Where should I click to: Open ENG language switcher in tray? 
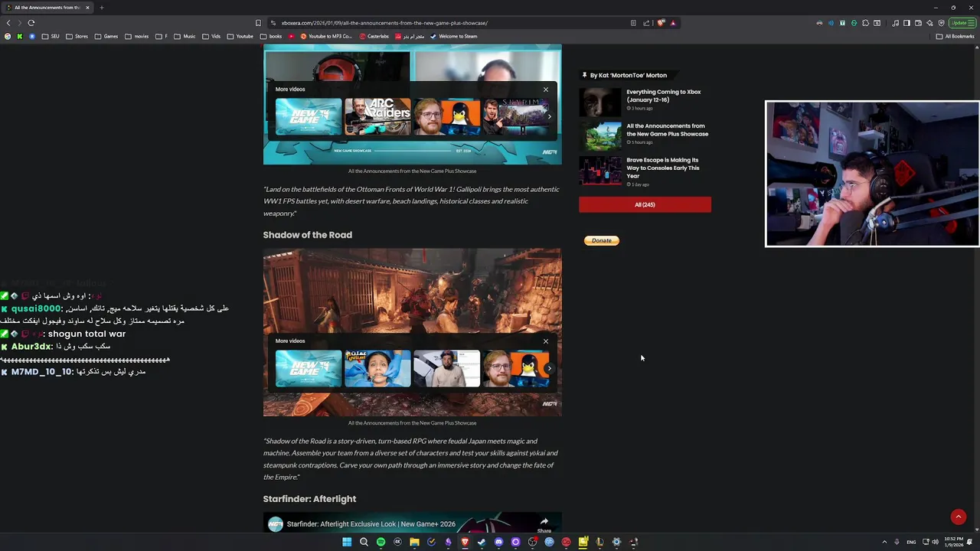(x=911, y=542)
